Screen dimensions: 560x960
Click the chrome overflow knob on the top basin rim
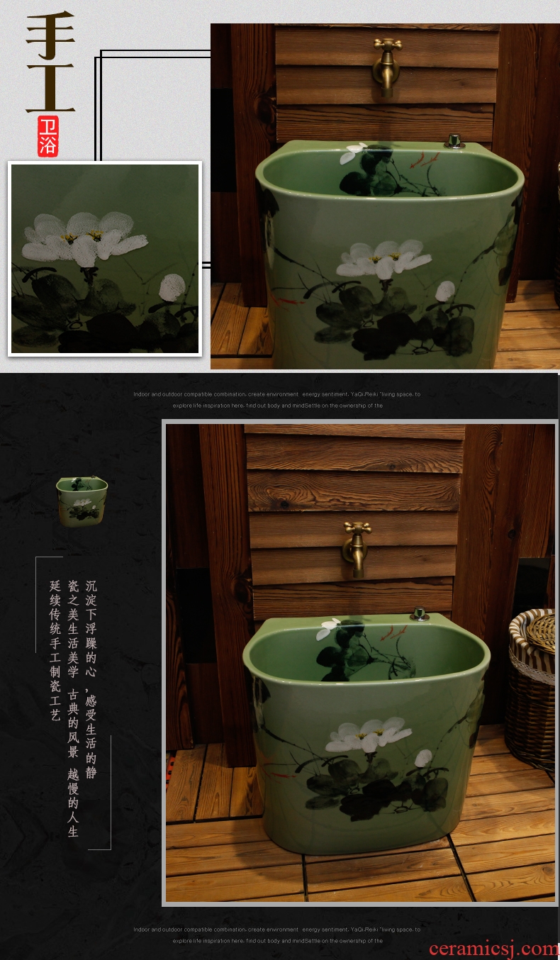pos(454,141)
